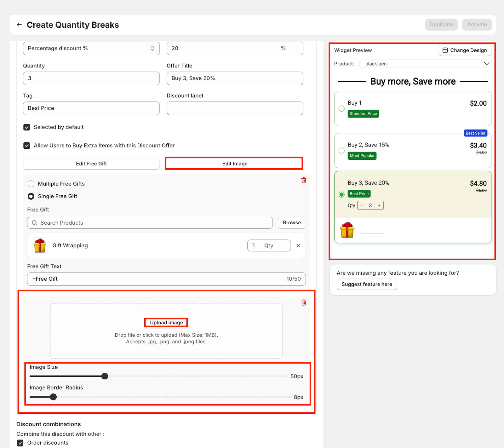The image size is (504, 448).
Task: Switch to the Edit Image tab
Action: pos(234,164)
